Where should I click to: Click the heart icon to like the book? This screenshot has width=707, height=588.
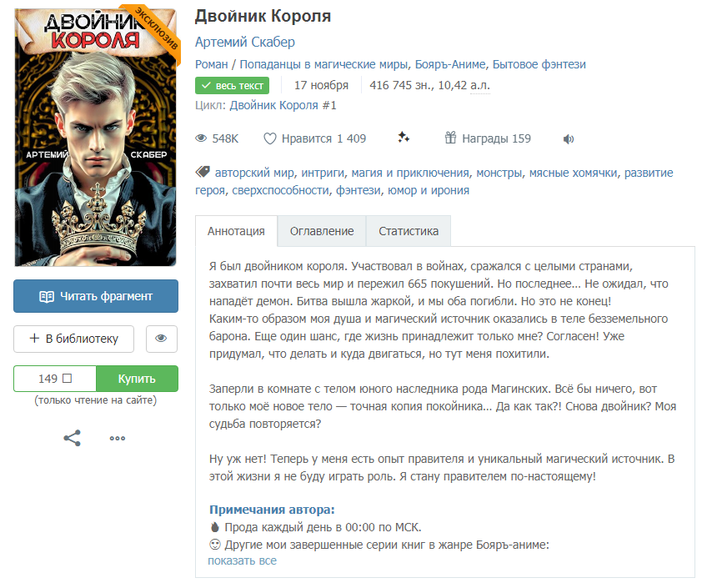tap(269, 138)
